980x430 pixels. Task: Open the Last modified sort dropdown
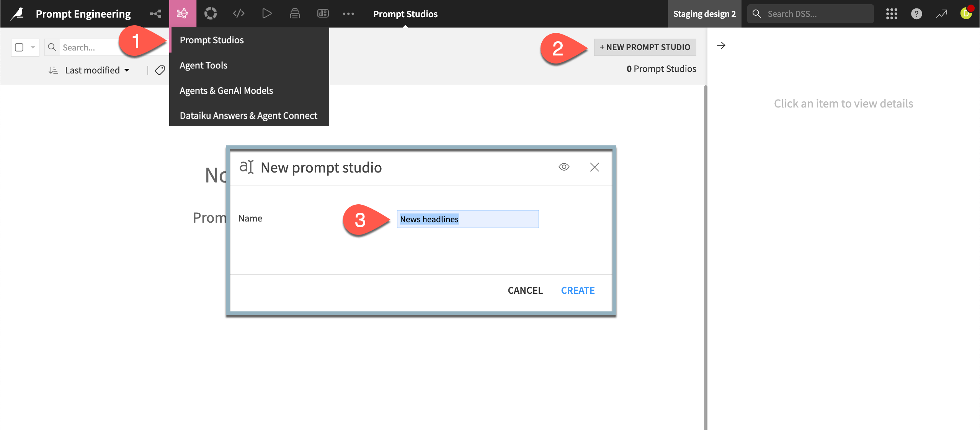click(x=96, y=70)
